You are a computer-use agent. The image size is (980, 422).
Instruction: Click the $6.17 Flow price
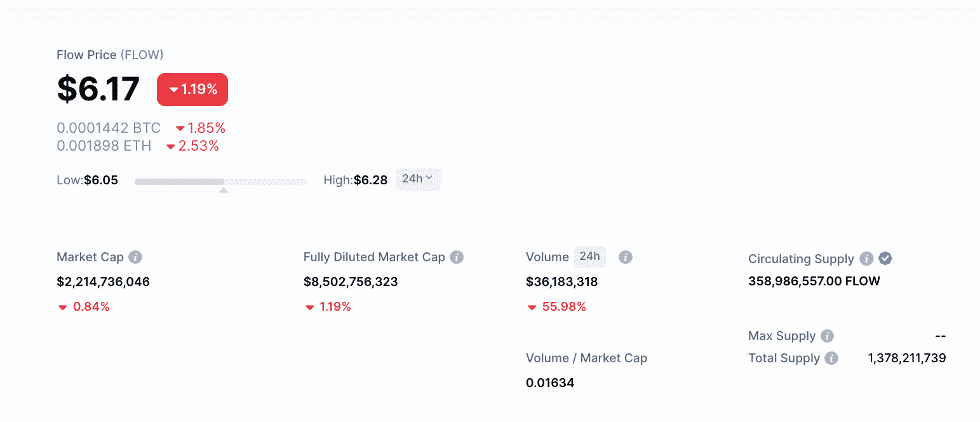pyautogui.click(x=98, y=89)
